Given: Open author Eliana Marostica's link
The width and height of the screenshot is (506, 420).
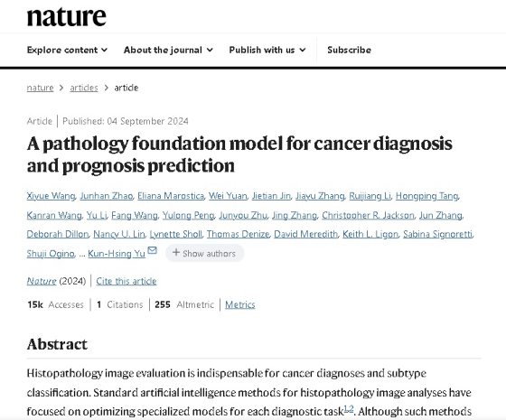Looking at the screenshot, I should (171, 196).
